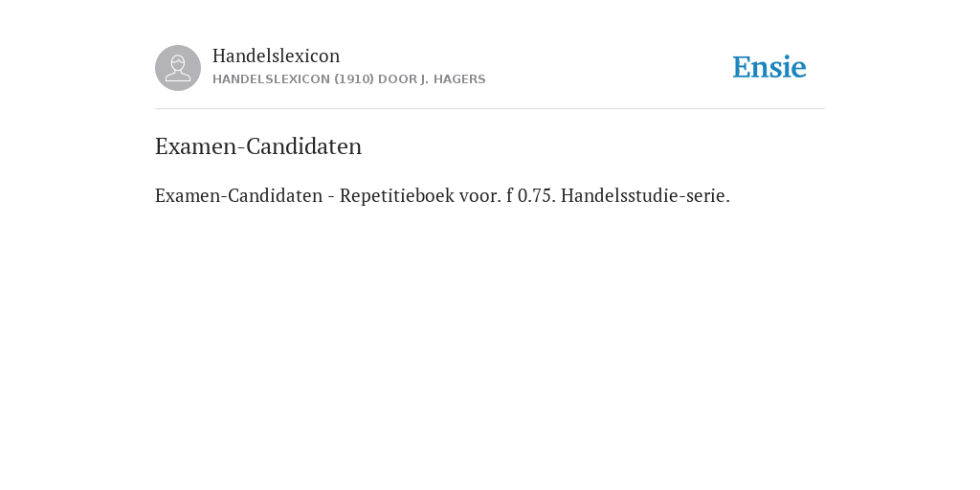Open the Ensie logo link
The width and height of the screenshot is (980, 490).
point(769,67)
